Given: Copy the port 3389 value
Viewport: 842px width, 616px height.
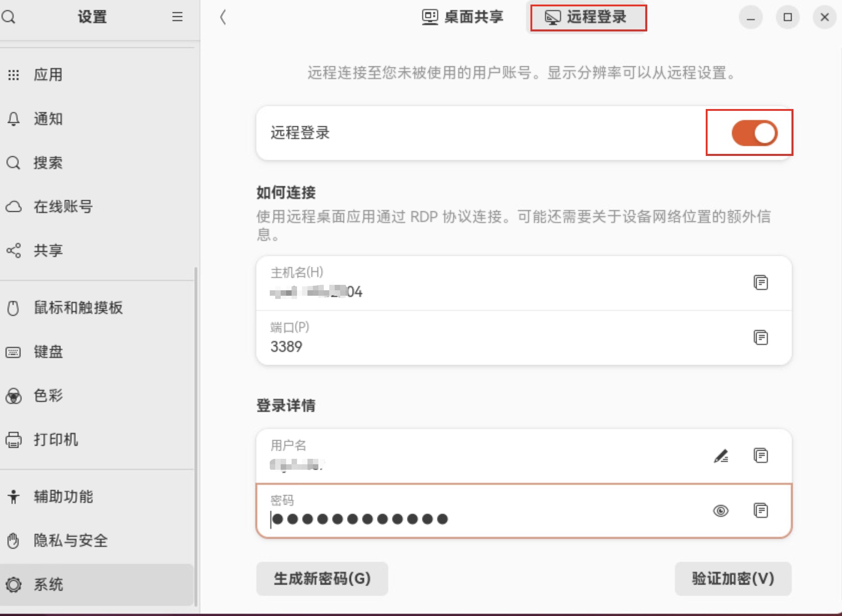Looking at the screenshot, I should [761, 338].
